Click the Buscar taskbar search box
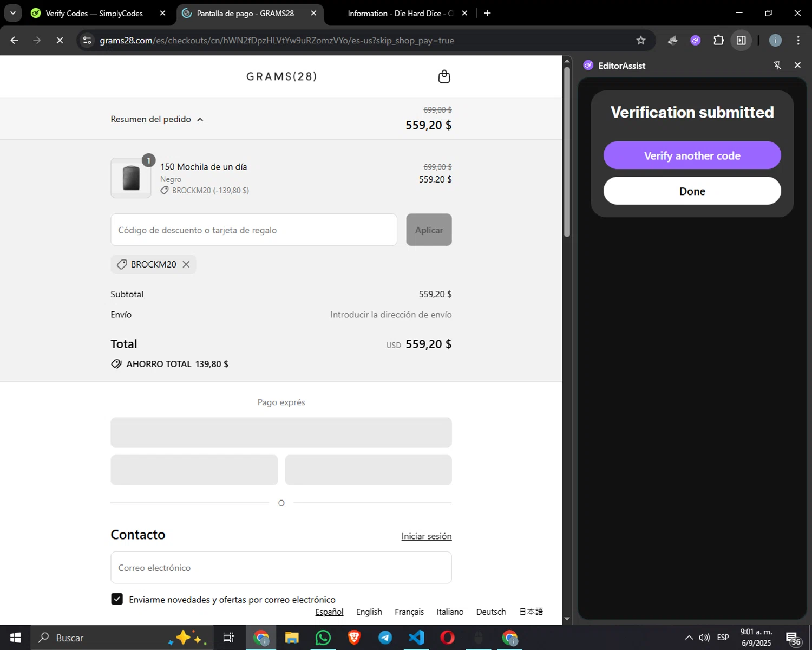Screen dimensions: 812x650 (x=122, y=638)
